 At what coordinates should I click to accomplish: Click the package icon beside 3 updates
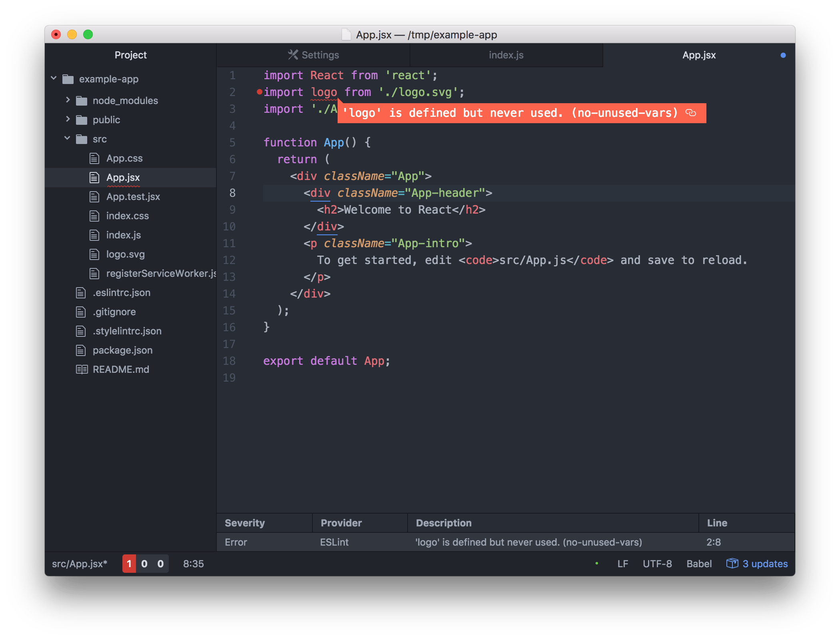(732, 564)
